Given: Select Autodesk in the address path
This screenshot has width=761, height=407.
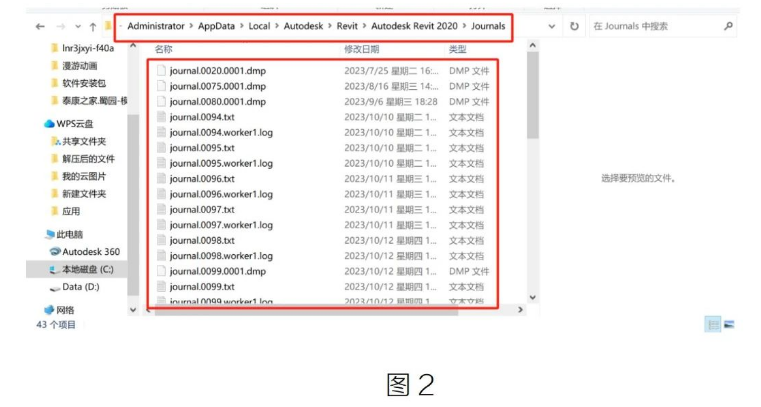Looking at the screenshot, I should [x=303, y=26].
